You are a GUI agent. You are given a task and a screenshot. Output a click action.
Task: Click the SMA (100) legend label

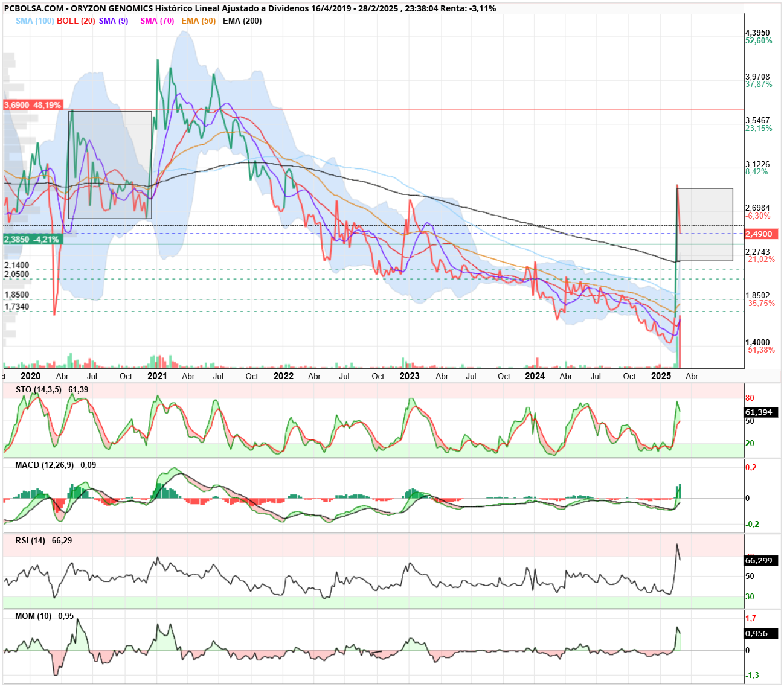click(34, 21)
